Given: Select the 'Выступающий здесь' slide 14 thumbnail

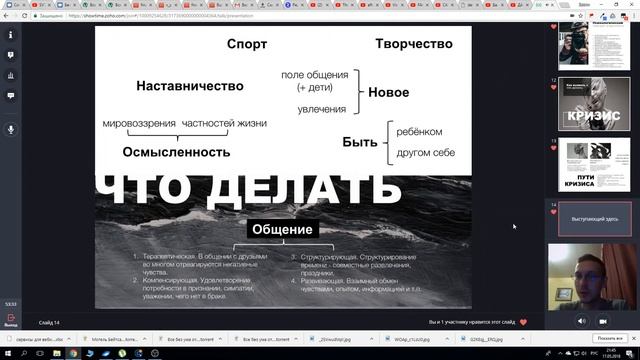Looking at the screenshot, I should click(594, 219).
